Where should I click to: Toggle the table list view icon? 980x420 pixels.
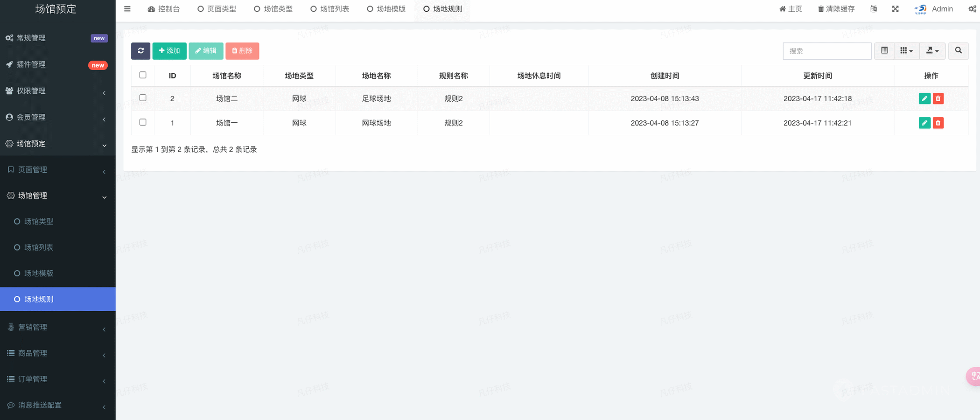(884, 51)
